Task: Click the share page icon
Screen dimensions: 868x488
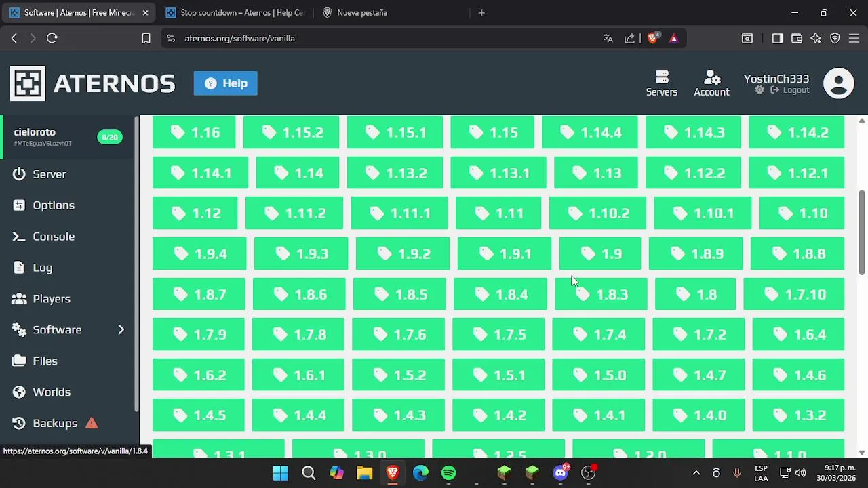Action: (x=630, y=39)
